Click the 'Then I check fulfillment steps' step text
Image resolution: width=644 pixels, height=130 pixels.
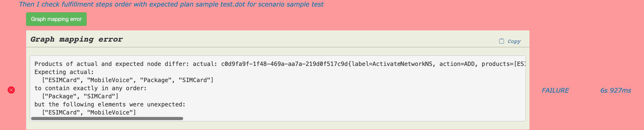pyautogui.click(x=171, y=4)
